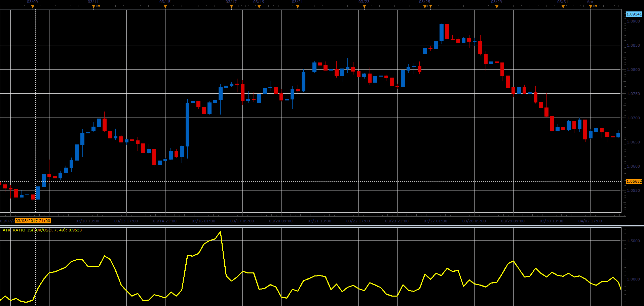Viewport: 644px width, 306px height.
Task: Click the 03/13 17:00 time axis label
Action: [126, 221]
